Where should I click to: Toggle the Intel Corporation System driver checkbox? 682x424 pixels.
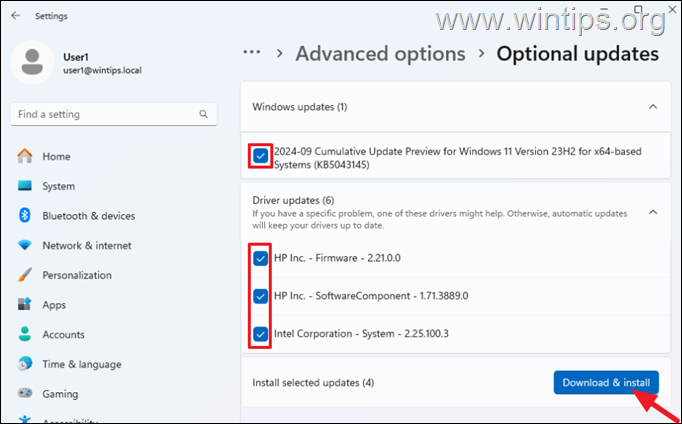[261, 334]
